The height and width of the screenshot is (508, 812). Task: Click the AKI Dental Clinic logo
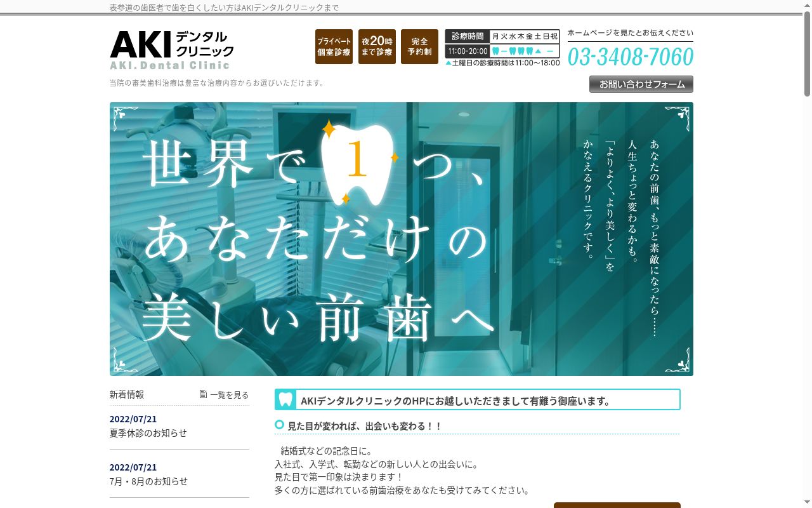click(172, 50)
